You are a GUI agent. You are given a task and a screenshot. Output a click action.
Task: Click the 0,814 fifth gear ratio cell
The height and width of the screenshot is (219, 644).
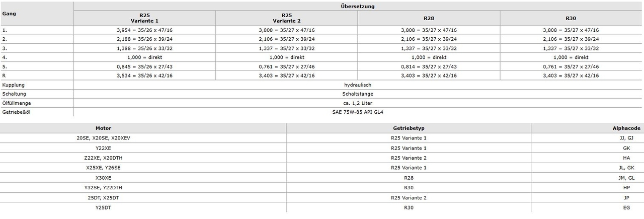click(429, 66)
